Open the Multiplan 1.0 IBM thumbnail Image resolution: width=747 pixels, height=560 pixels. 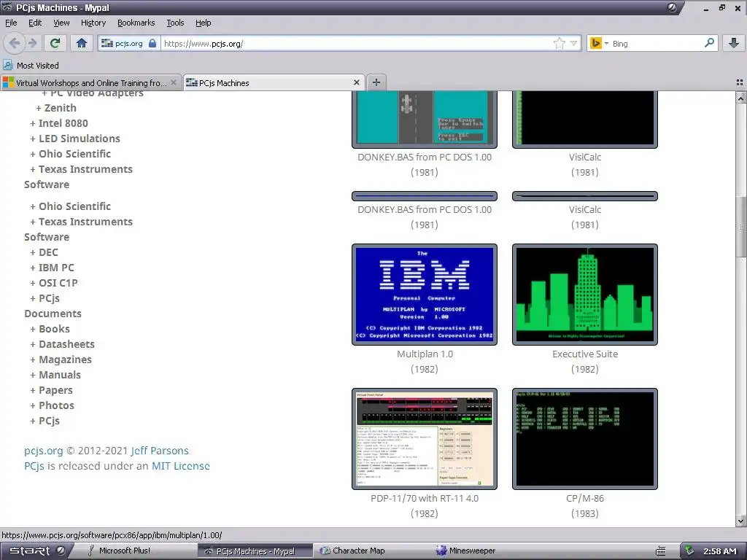(x=425, y=295)
